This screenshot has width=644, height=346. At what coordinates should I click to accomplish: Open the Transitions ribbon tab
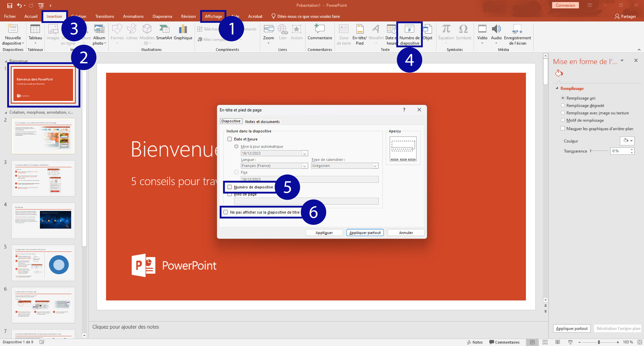(105, 16)
